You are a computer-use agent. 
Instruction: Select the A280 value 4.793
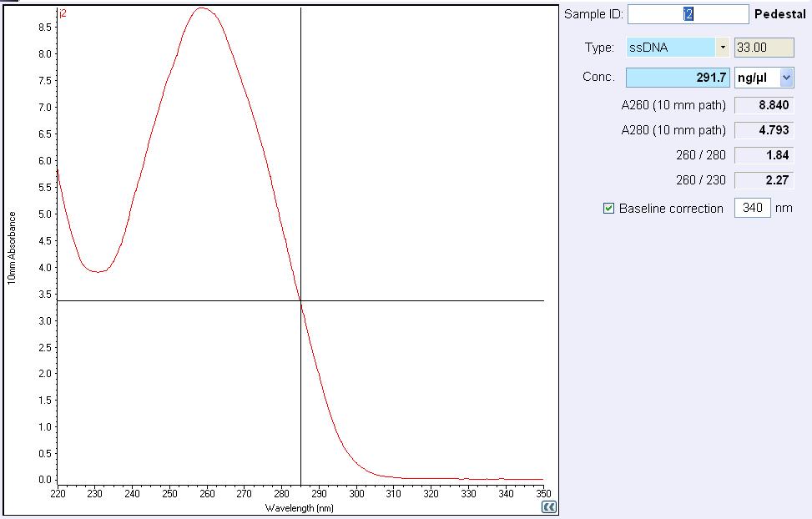click(763, 130)
